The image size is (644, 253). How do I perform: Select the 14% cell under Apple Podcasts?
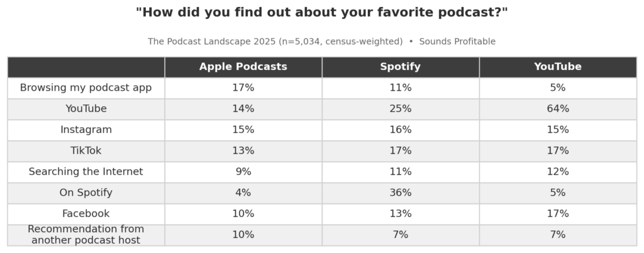pos(243,109)
